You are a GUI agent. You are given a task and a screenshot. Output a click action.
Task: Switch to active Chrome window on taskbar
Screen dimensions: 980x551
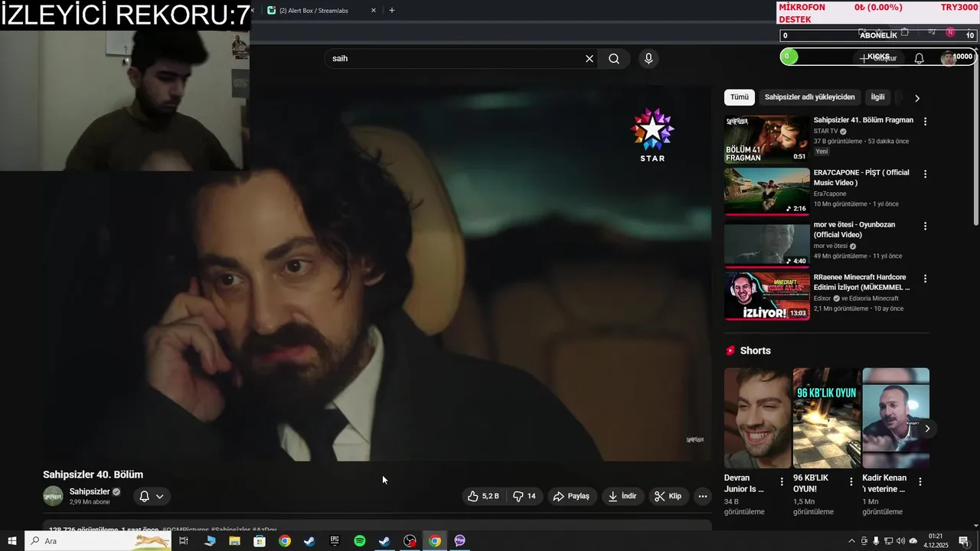pyautogui.click(x=435, y=541)
